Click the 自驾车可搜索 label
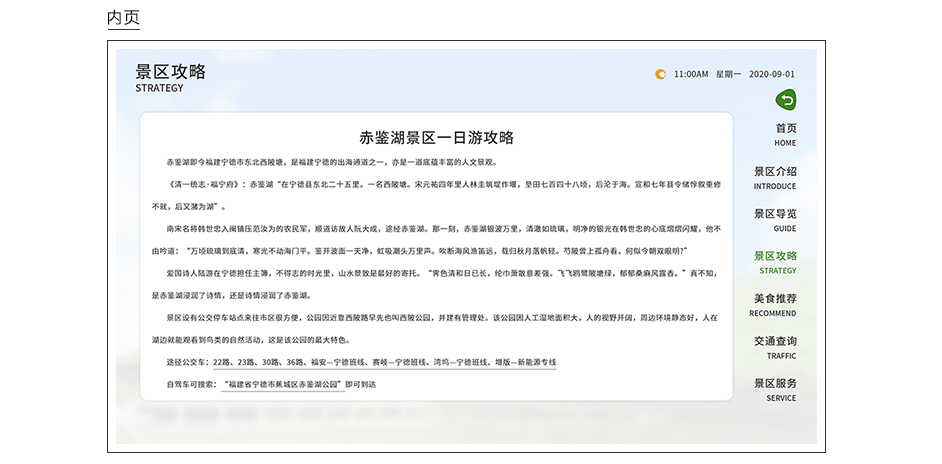The image size is (942, 464). 191,384
